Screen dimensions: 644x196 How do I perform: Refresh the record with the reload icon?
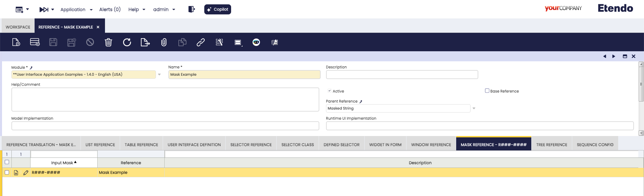pyautogui.click(x=127, y=42)
